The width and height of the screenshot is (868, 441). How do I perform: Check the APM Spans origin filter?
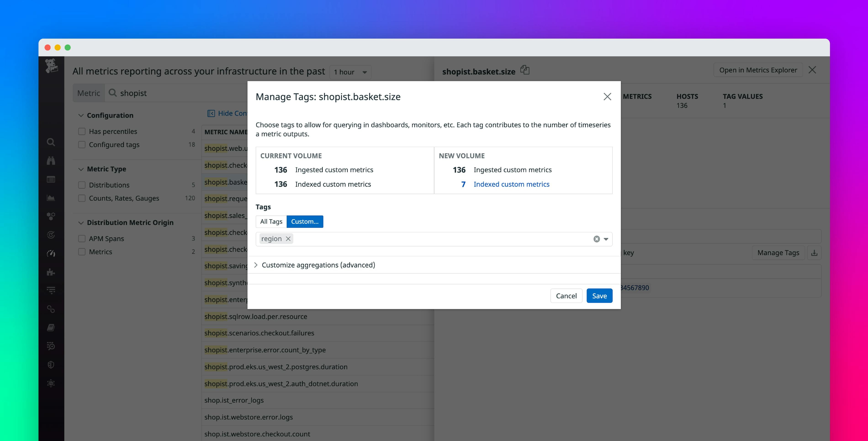click(x=82, y=238)
